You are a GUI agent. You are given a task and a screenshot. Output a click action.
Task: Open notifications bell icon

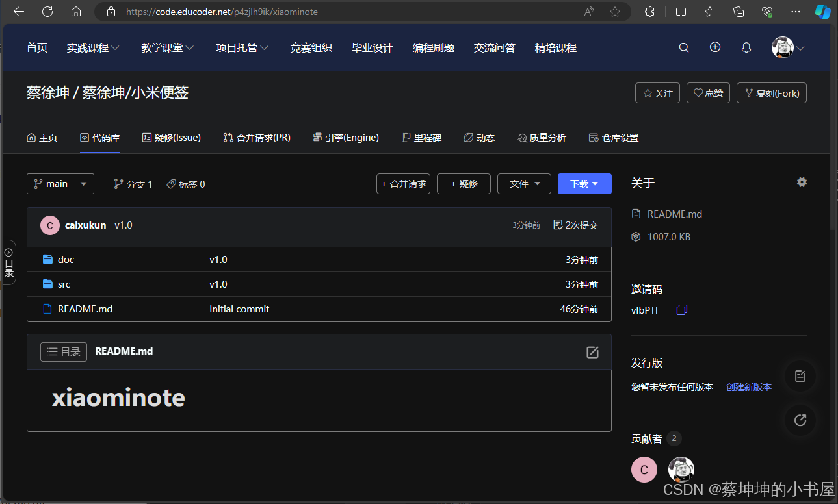(x=746, y=47)
